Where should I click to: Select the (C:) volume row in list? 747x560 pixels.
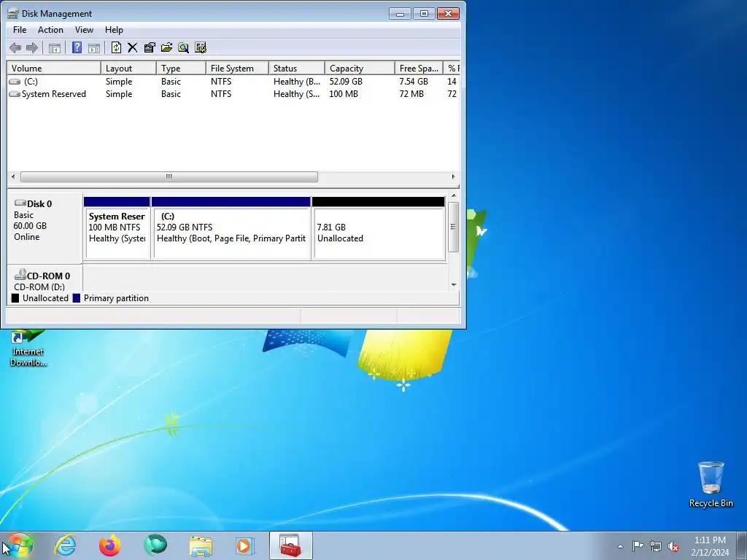(x=233, y=82)
